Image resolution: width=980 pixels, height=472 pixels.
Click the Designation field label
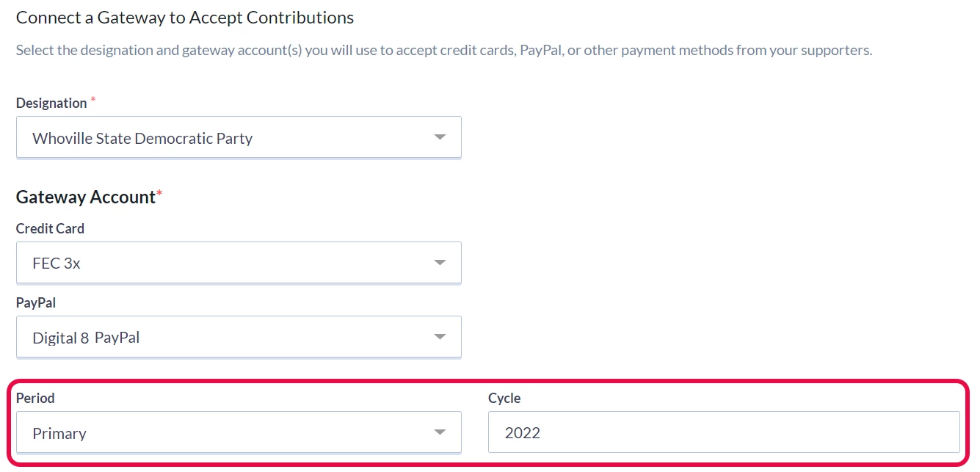[x=52, y=103]
